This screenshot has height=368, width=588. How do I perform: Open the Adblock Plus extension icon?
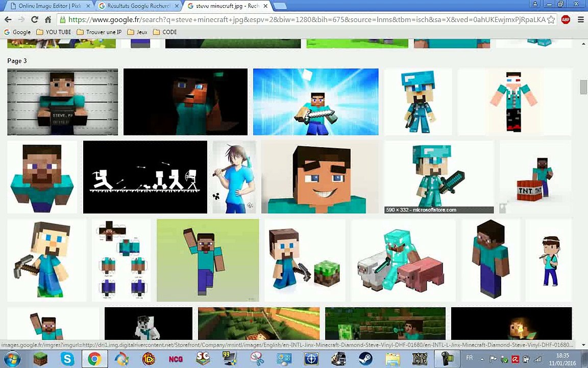(x=566, y=19)
